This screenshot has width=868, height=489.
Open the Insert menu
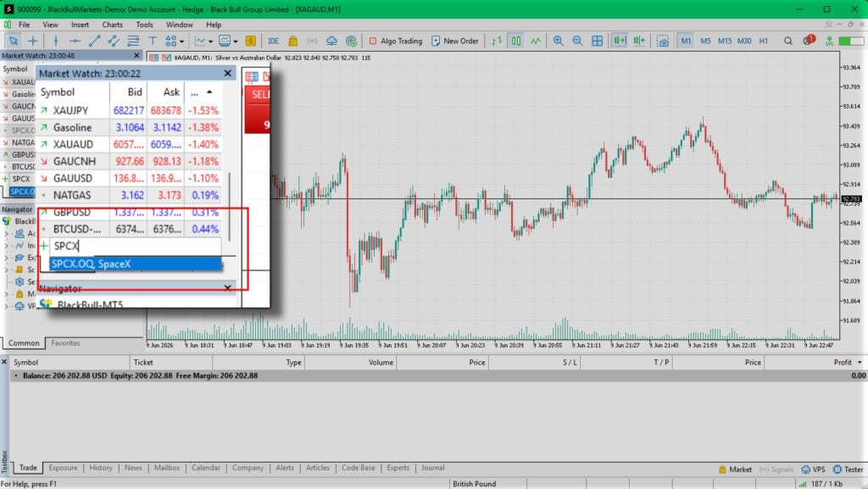[x=80, y=25]
